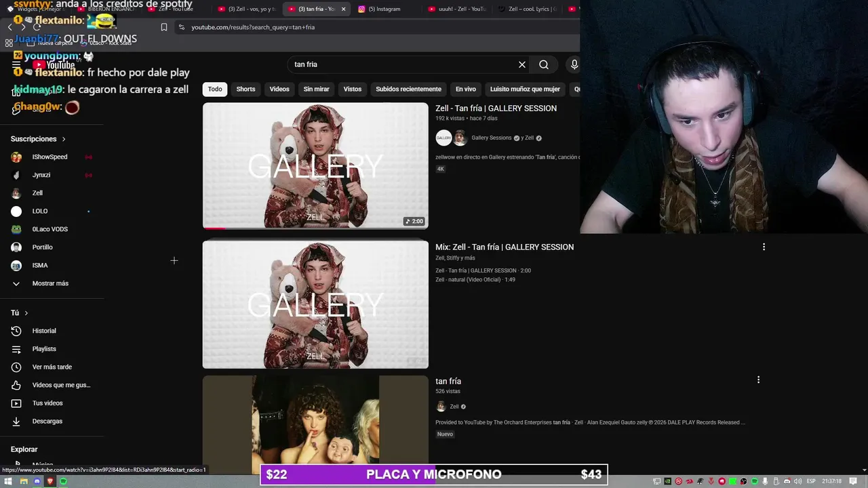Open site info icon in address bar

(x=181, y=27)
